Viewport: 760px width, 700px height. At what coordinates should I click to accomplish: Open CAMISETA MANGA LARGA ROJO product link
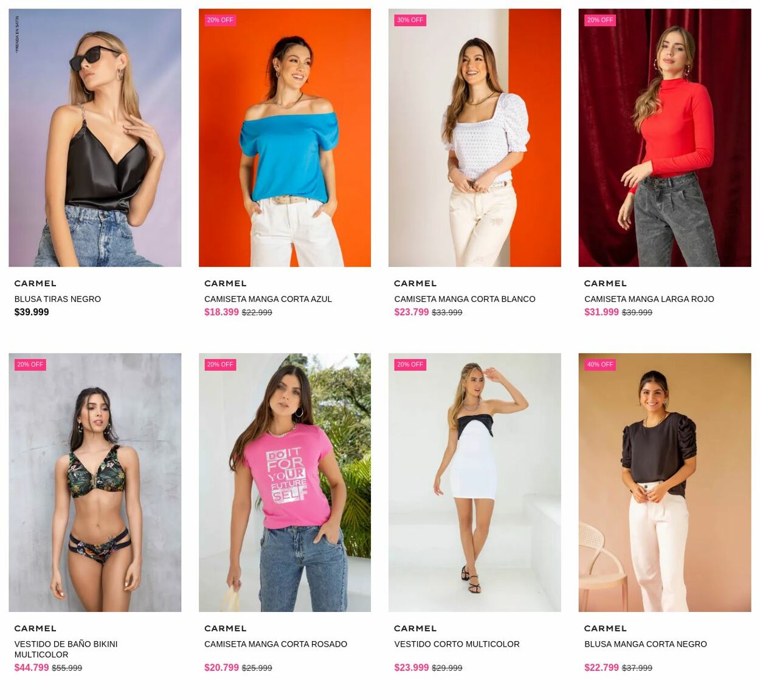(x=649, y=299)
